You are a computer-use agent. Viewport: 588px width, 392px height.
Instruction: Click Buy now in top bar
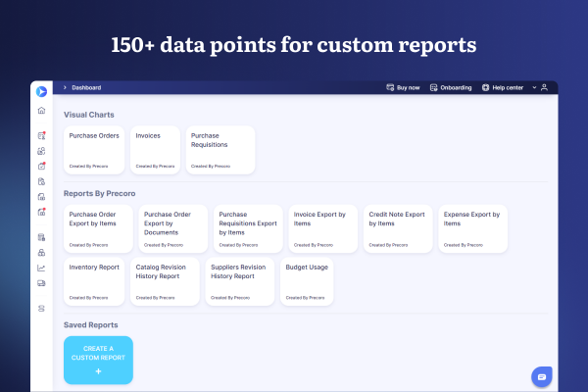[x=403, y=87]
